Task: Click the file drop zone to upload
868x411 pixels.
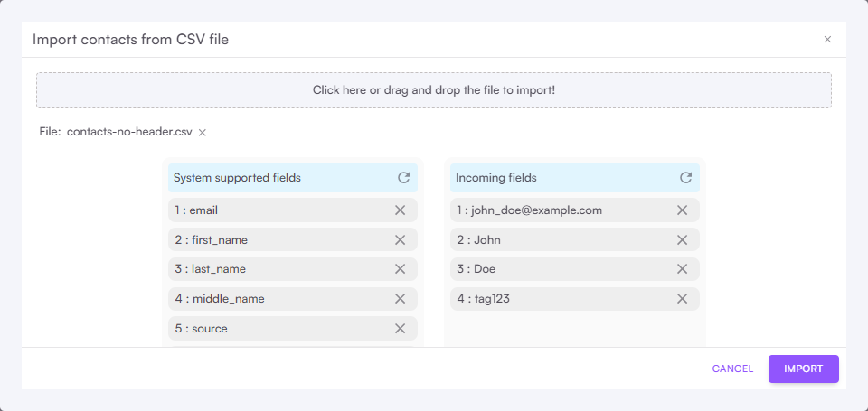Action: pos(433,90)
